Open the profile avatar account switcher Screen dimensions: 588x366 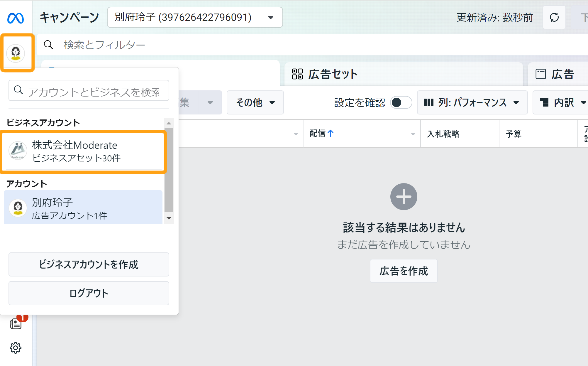(16, 53)
